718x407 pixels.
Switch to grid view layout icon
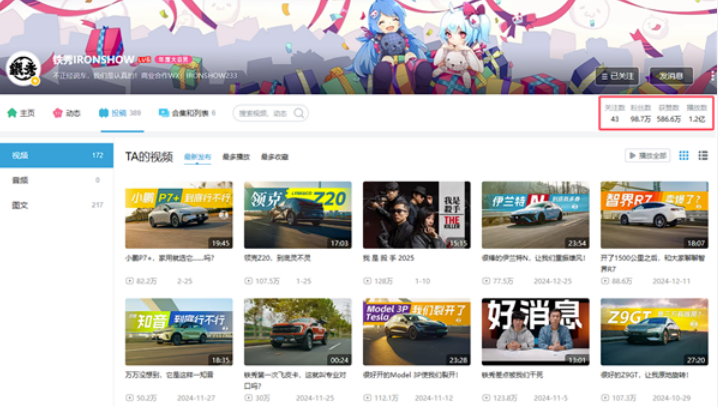tap(684, 155)
